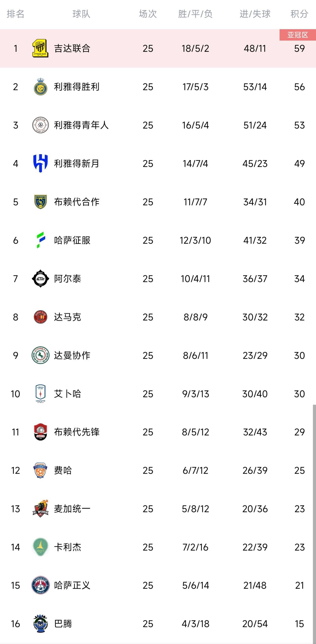Select the Al-Shabab round white logo
Viewport: 316px width, 644px height.
[40, 125]
